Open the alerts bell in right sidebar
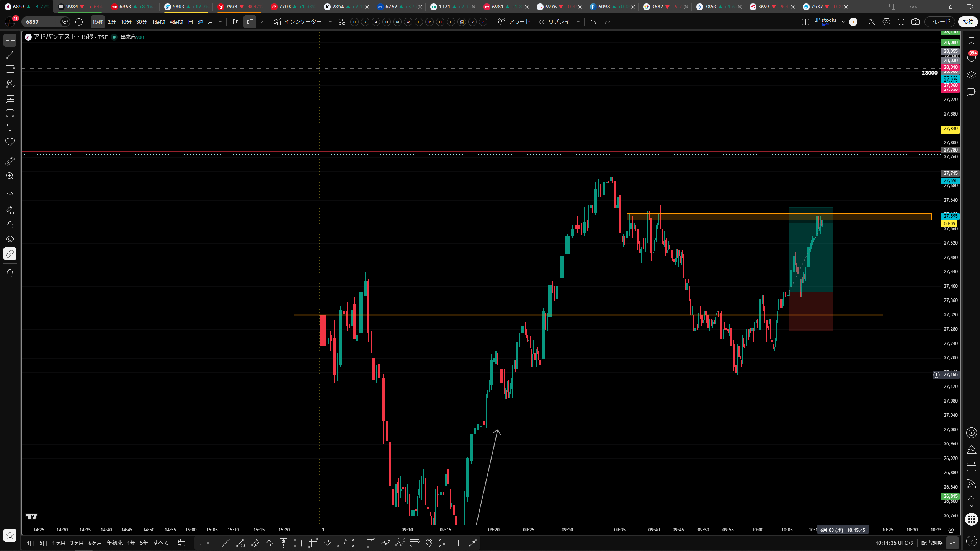This screenshot has width=980, height=551. (971, 502)
